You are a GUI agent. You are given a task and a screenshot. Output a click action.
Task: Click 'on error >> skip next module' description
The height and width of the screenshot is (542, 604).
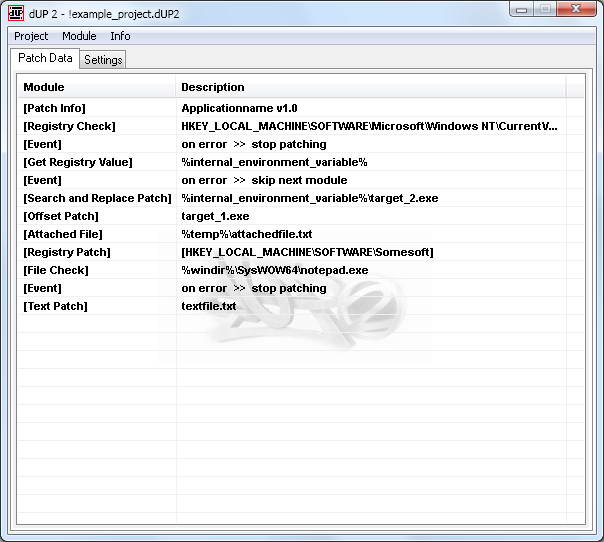(x=264, y=180)
